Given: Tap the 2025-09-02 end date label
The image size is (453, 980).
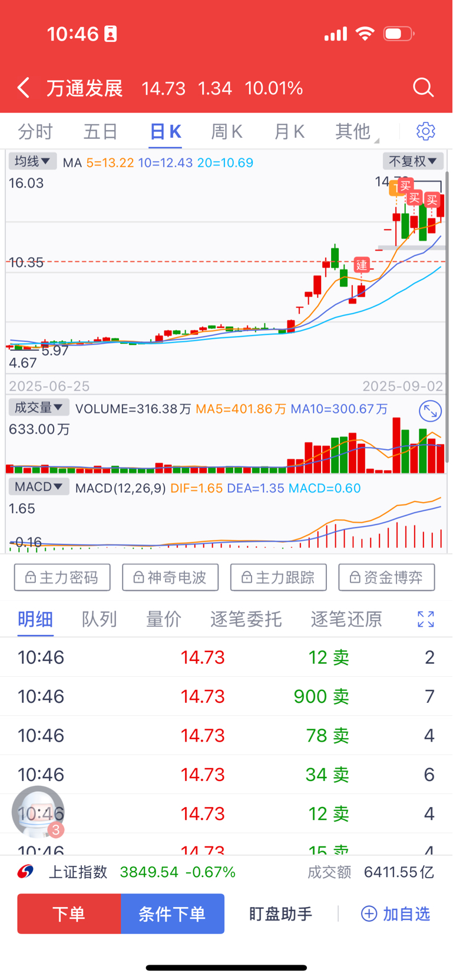Looking at the screenshot, I should (403, 386).
